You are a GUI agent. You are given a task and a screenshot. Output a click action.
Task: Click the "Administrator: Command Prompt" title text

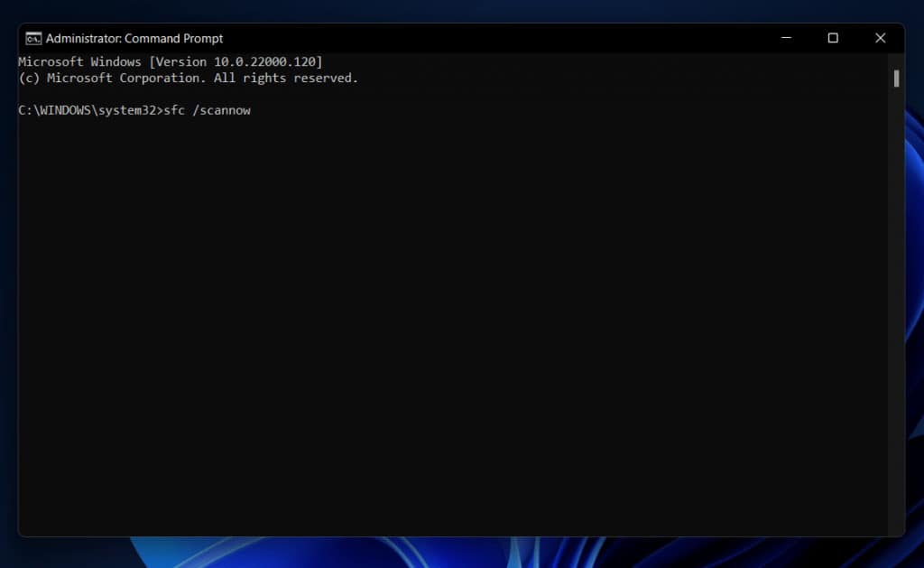click(x=134, y=38)
